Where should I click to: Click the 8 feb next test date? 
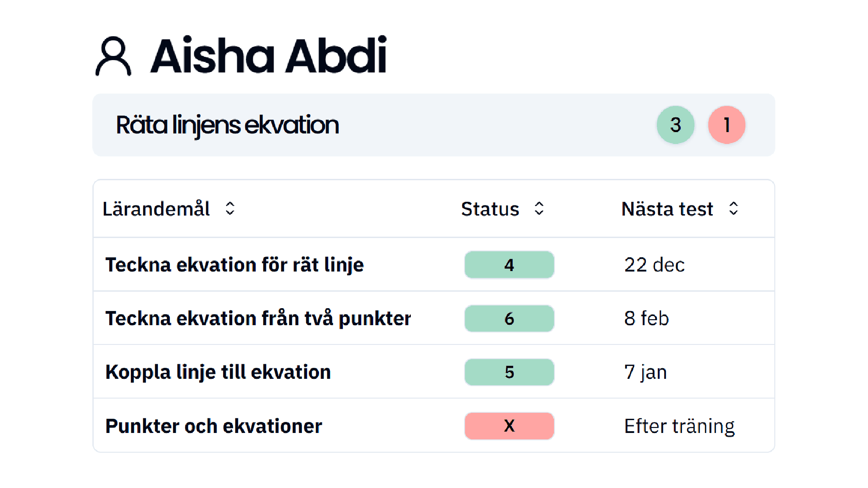(x=646, y=318)
